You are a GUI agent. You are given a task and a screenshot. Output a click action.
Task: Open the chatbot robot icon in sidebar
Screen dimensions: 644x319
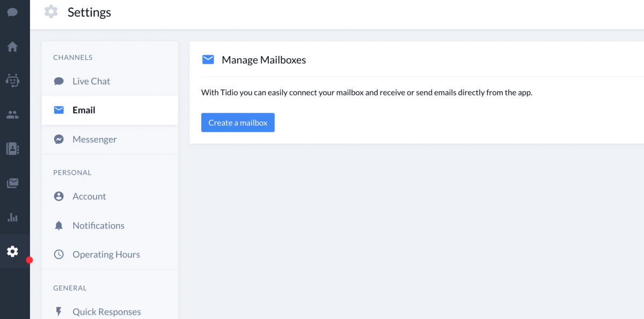12,80
